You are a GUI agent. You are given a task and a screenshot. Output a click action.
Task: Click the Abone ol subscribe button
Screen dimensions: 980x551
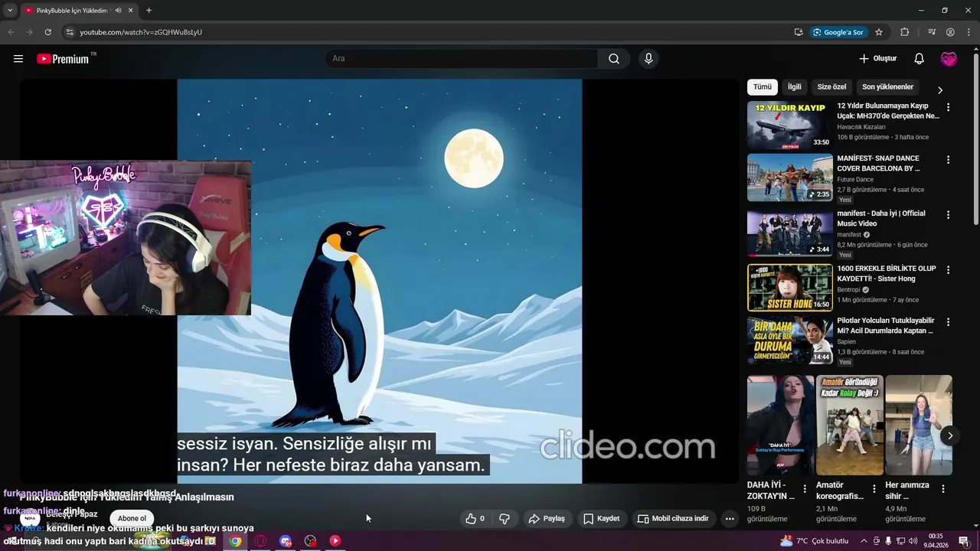132,519
